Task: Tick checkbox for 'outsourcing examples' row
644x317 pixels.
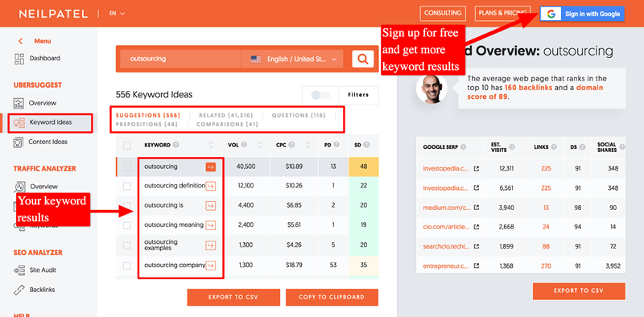Action: (x=127, y=245)
